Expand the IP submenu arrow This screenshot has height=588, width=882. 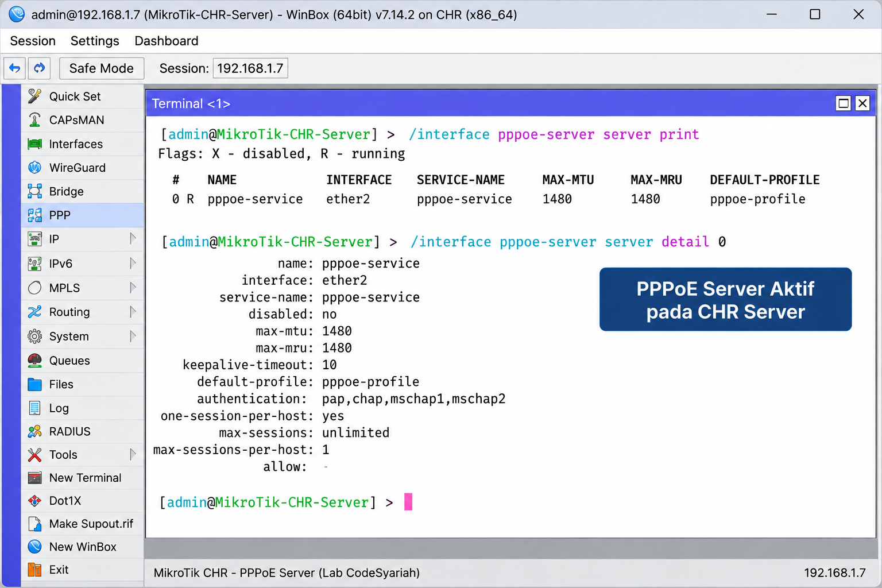click(x=133, y=239)
